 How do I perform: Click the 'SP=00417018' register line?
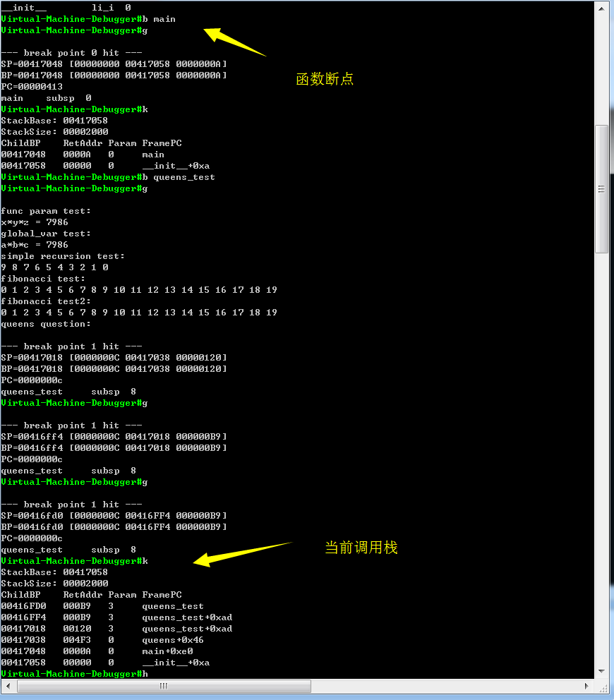tap(114, 358)
